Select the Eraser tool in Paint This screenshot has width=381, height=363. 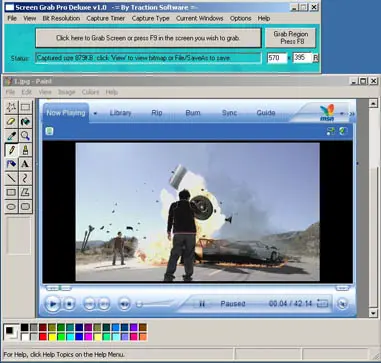pos(11,122)
